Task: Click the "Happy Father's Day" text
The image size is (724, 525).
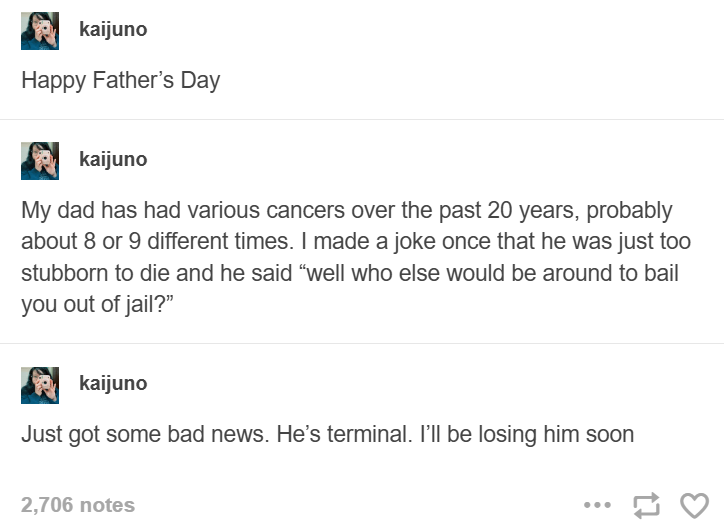Action: 121,81
